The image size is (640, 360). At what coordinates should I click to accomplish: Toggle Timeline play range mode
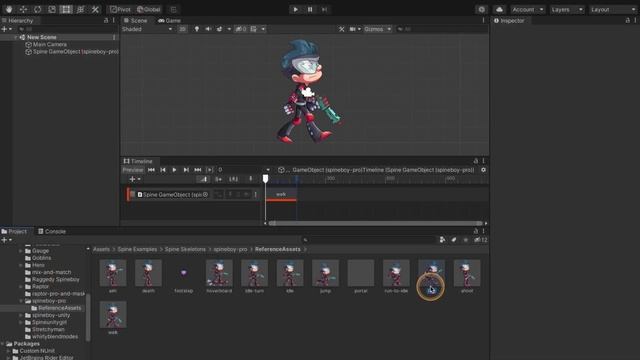point(210,170)
